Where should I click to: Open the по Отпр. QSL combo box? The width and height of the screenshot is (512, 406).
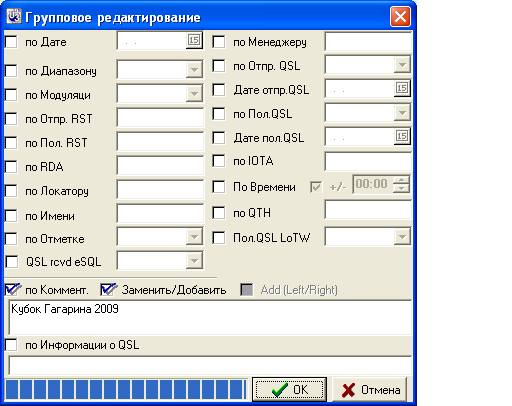point(402,64)
